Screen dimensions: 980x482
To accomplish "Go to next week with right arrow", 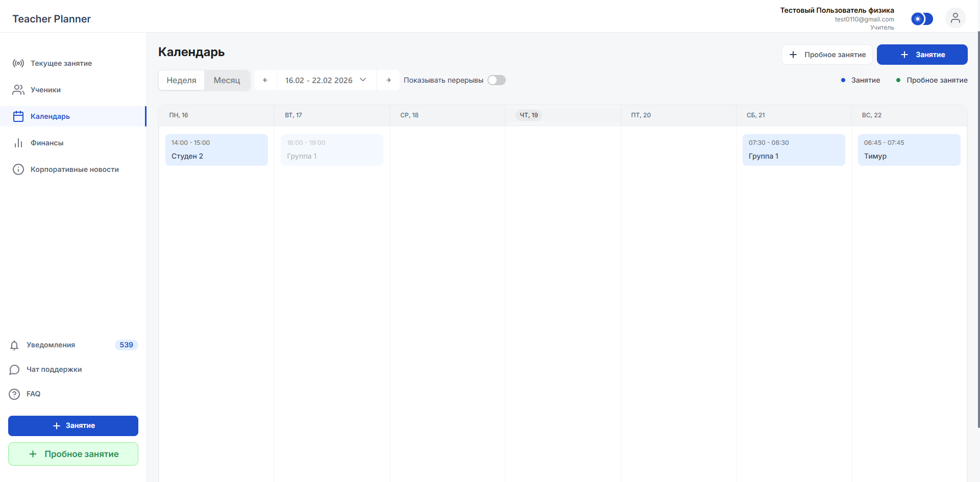I will [x=388, y=80].
